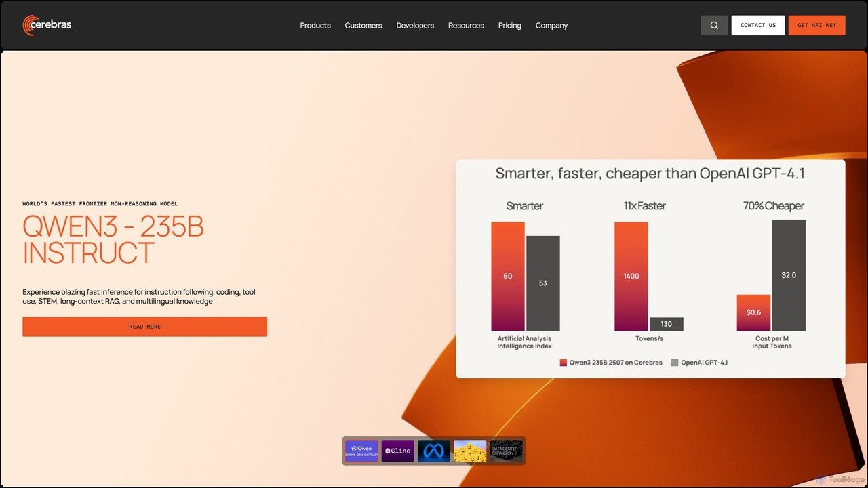Click the 'Smarter, faster, cheaper than OpenAI GPT-4.1' title
Viewport: 868px width, 488px height.
[x=650, y=174]
